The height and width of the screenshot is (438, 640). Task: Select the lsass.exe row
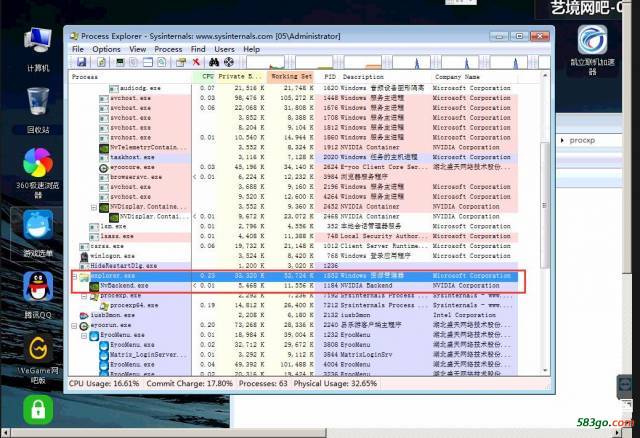293,236
